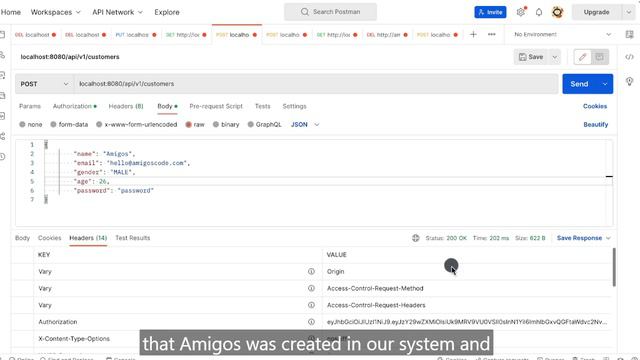Open the Cookies link beside Send
640x360 pixels.
point(595,106)
